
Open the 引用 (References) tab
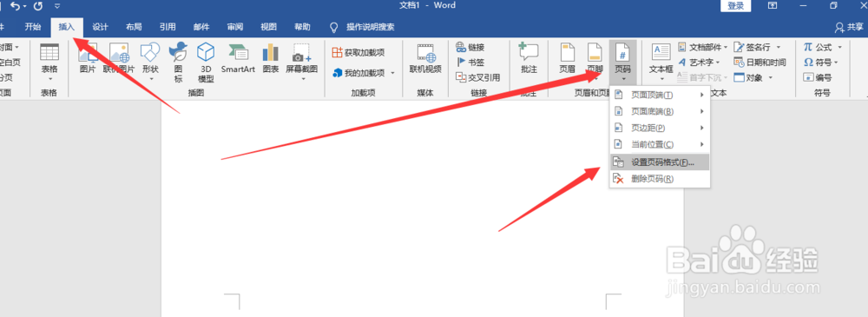click(x=168, y=27)
